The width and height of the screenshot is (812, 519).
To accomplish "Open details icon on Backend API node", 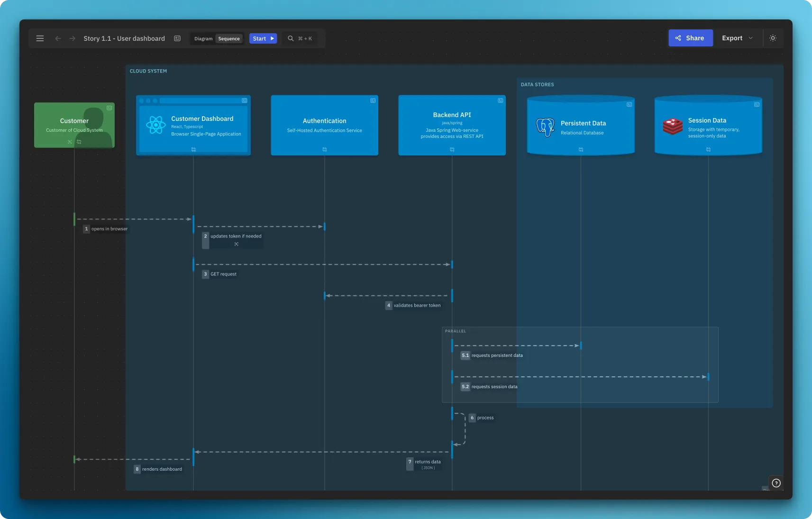I will point(500,100).
